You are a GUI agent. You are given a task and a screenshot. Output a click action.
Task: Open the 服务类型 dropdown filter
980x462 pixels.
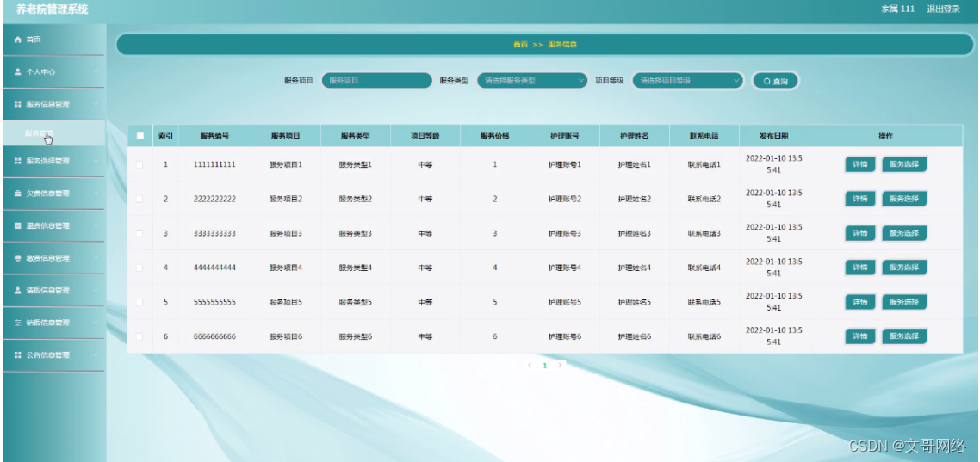[x=532, y=81]
